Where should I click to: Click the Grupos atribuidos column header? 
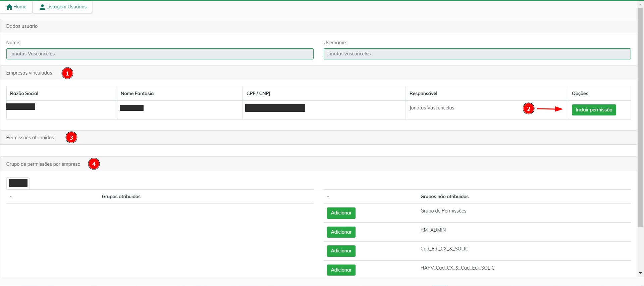click(121, 196)
